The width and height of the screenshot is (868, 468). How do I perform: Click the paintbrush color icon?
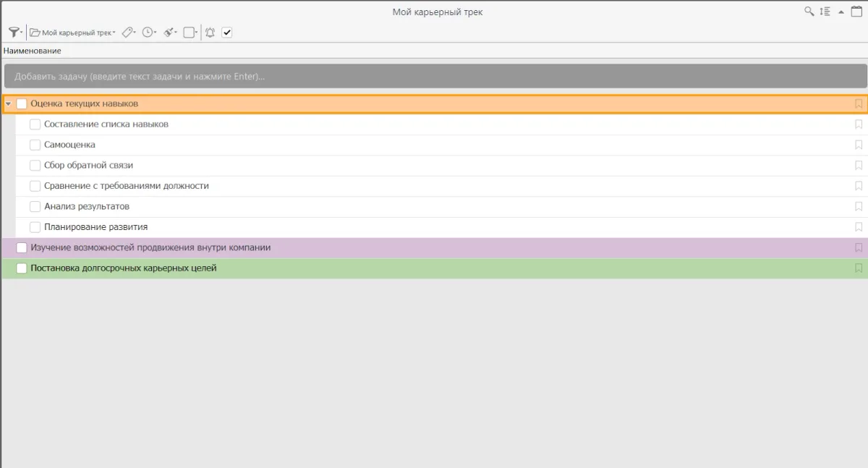(x=169, y=33)
